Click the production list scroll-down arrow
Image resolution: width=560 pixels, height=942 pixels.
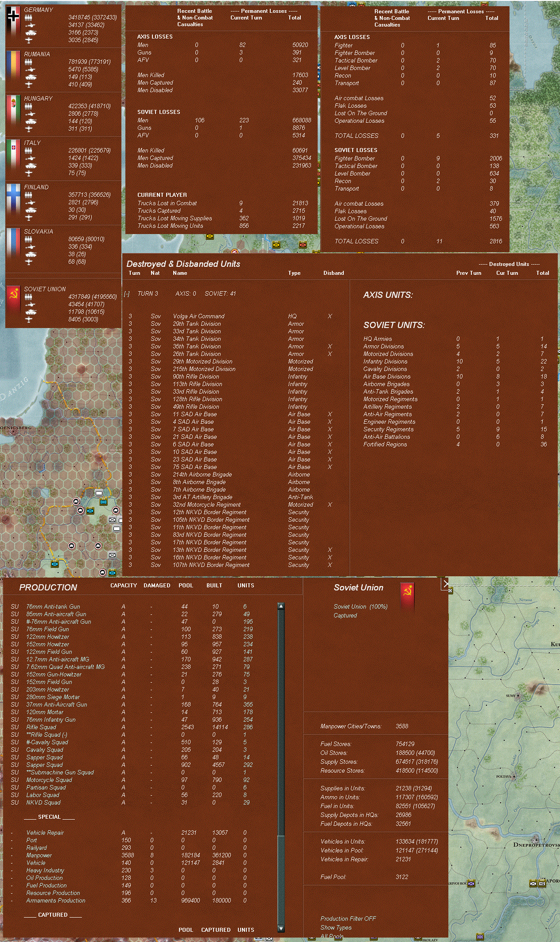tap(281, 928)
